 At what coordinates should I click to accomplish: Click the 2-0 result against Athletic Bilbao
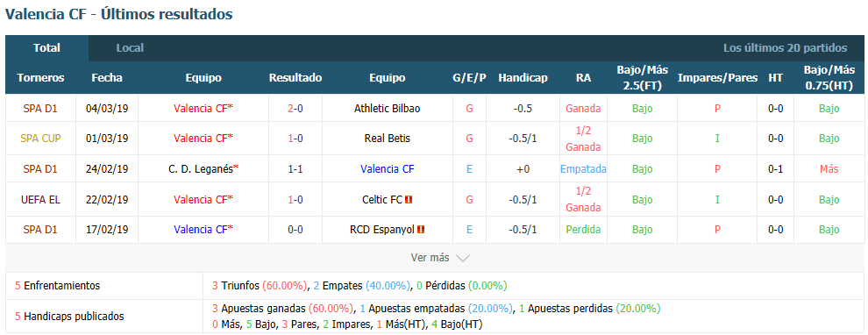pos(295,109)
